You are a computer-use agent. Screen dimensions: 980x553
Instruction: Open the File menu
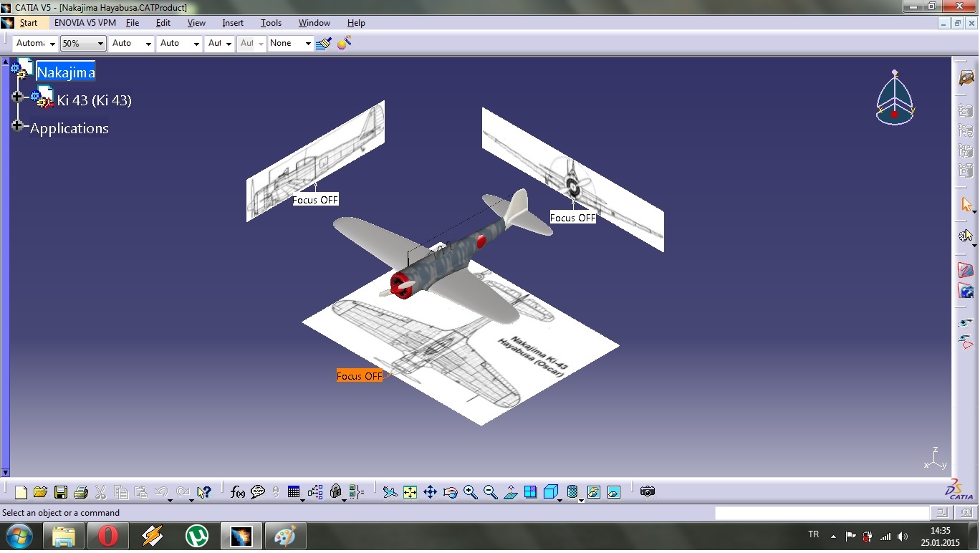click(133, 23)
